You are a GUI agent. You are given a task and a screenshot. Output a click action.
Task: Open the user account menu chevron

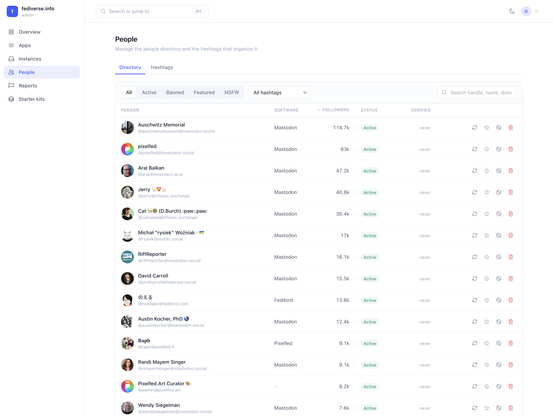click(536, 11)
